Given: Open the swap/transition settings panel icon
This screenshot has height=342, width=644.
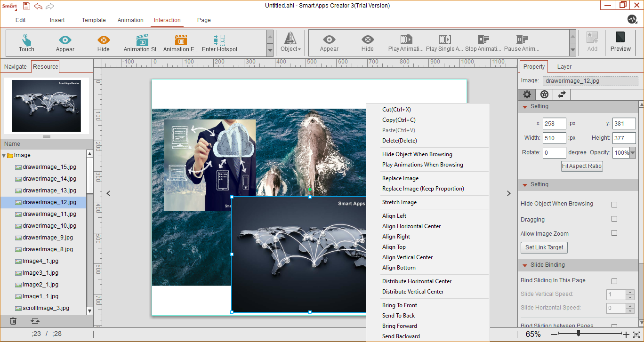Looking at the screenshot, I should pos(561,94).
